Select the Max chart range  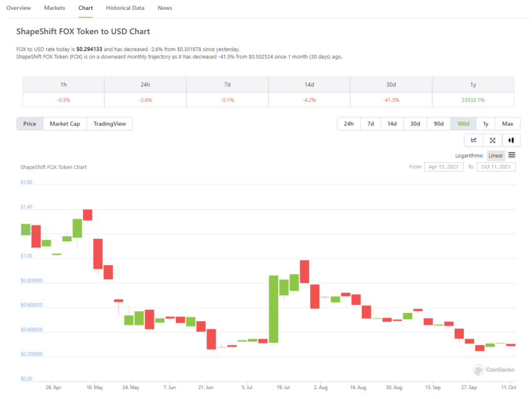point(508,124)
